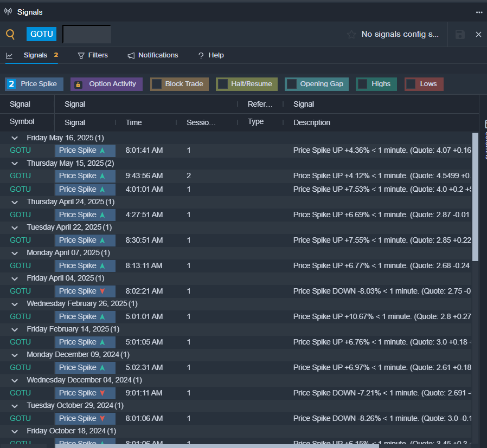Click down arrow on the 8:02:21 AM spike

[x=102, y=291]
